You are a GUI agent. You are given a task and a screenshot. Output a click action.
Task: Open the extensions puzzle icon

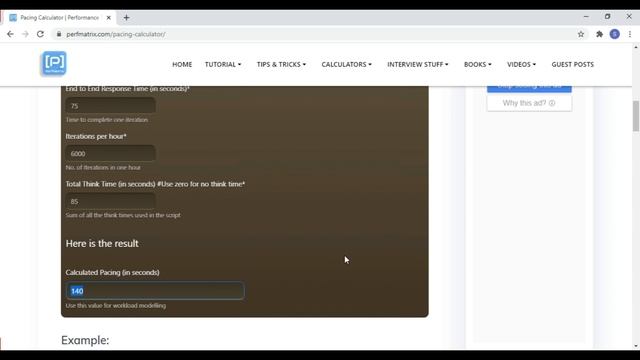tap(599, 34)
